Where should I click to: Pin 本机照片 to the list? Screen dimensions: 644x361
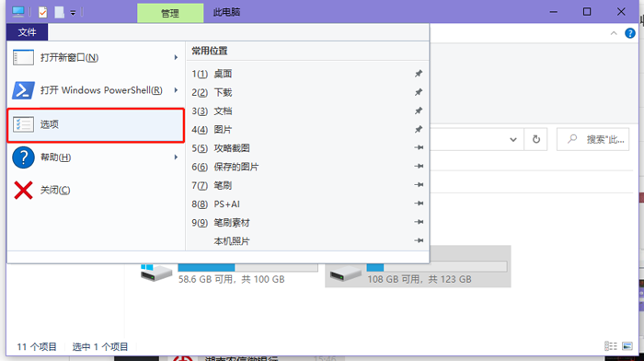pos(419,240)
